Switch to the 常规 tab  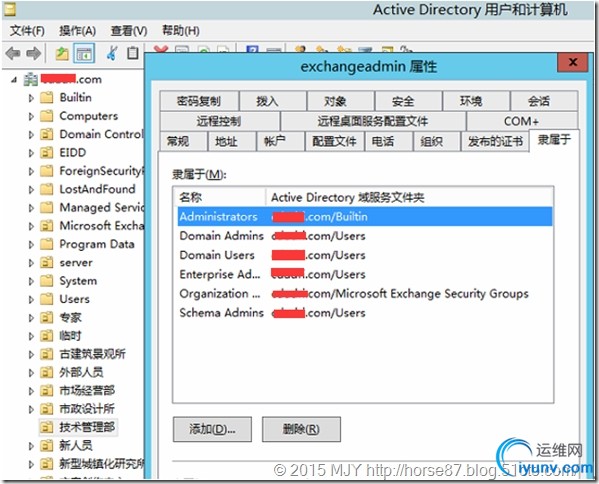[x=183, y=142]
